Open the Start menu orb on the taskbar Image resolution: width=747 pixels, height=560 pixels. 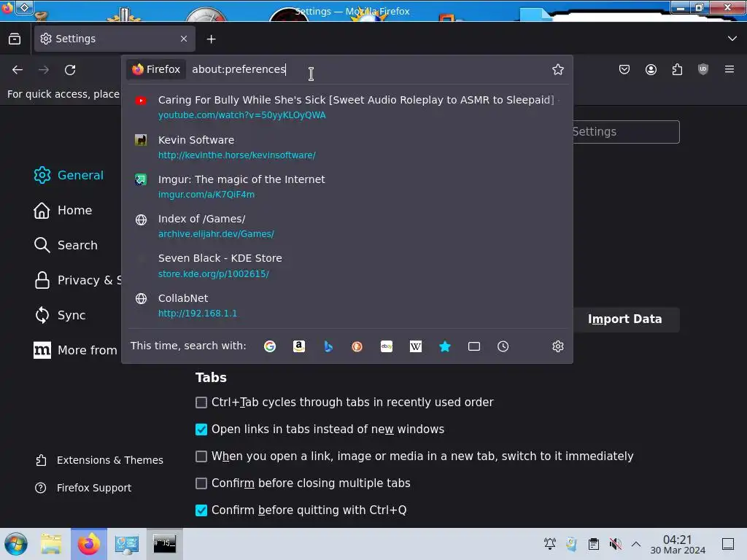point(16,544)
